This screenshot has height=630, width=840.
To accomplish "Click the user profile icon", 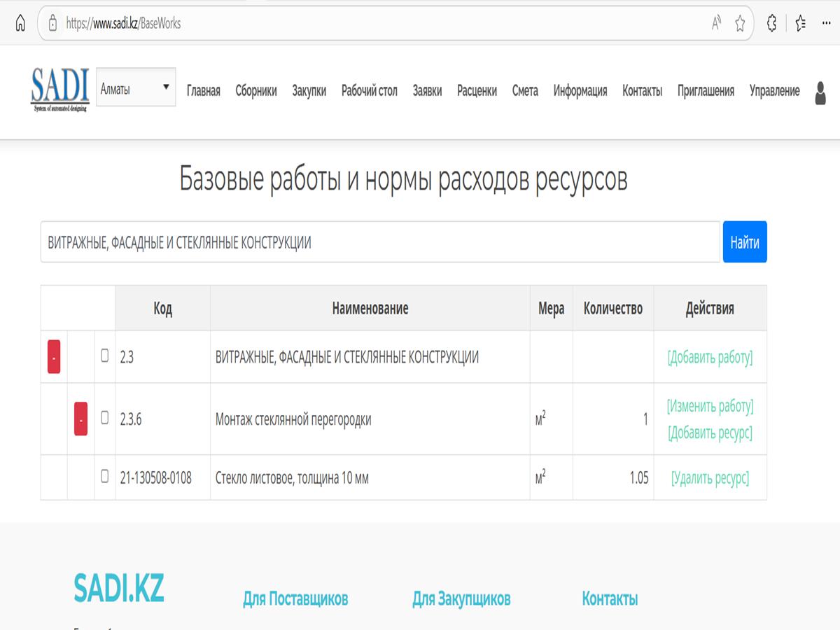I will click(820, 92).
